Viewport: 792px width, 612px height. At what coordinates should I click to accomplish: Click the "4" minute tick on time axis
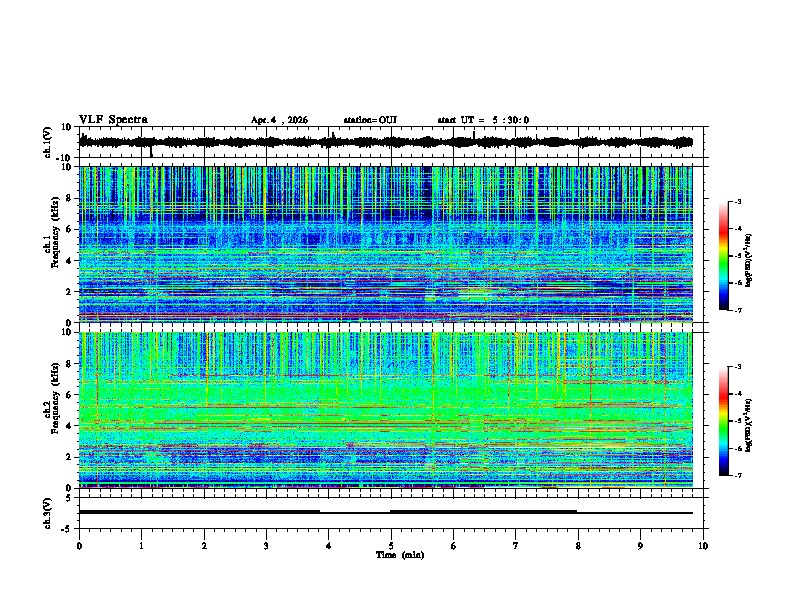pos(329,546)
